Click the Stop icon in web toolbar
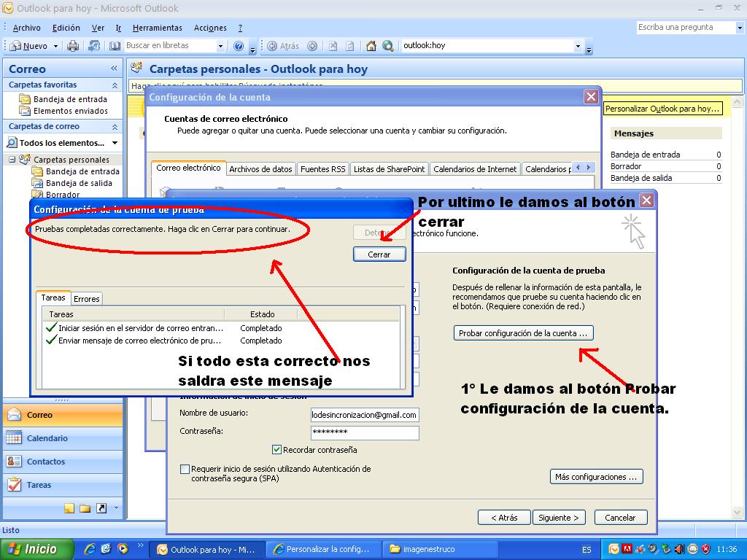747x560 pixels. pos(333,46)
